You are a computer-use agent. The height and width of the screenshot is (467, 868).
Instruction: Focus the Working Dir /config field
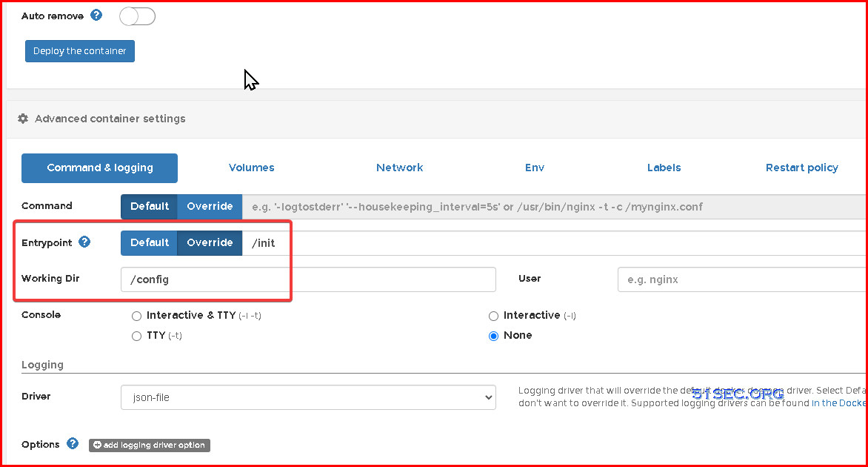click(308, 279)
